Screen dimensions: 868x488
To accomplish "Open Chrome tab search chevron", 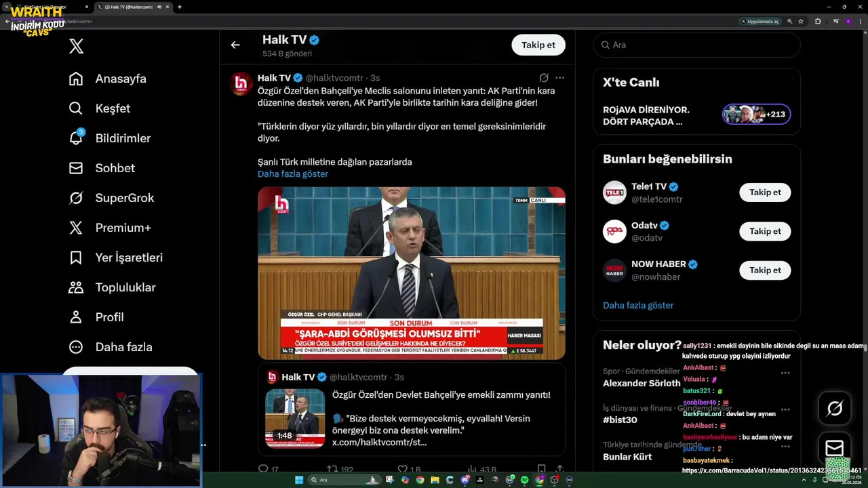I will tap(7, 7).
